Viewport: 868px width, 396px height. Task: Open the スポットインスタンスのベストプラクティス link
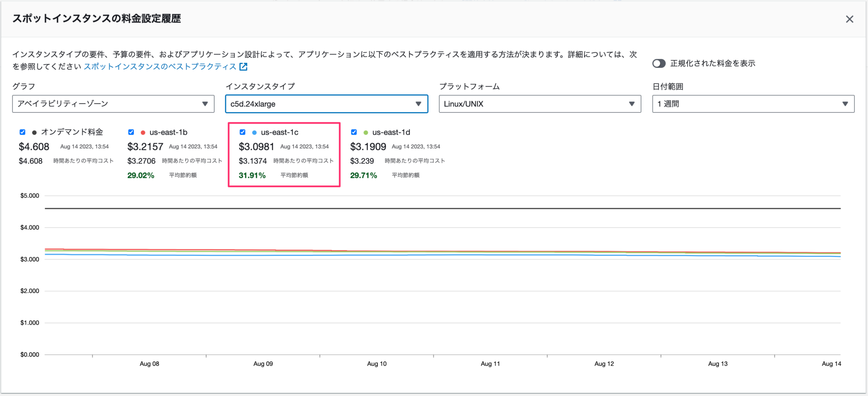click(161, 66)
